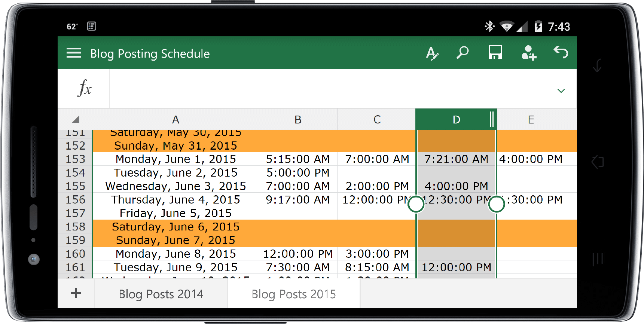Tap the phone's home navigation key

point(598,162)
